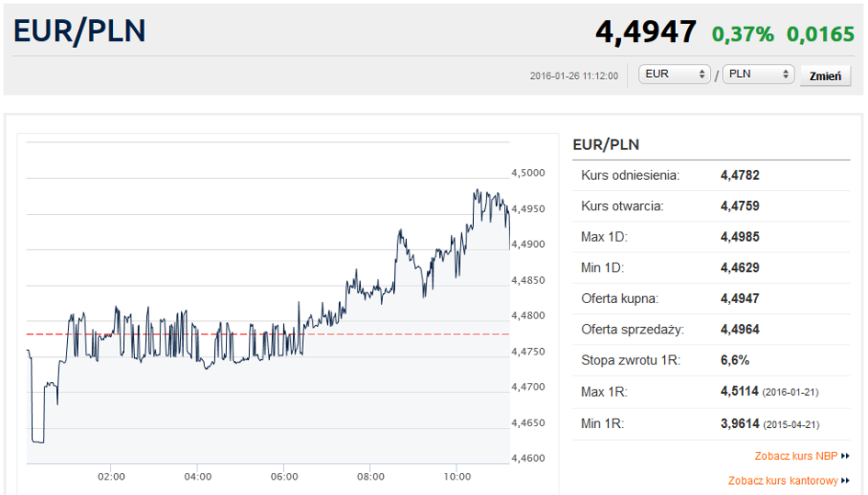Open the Zobacz kurs kantorowy link

click(783, 480)
